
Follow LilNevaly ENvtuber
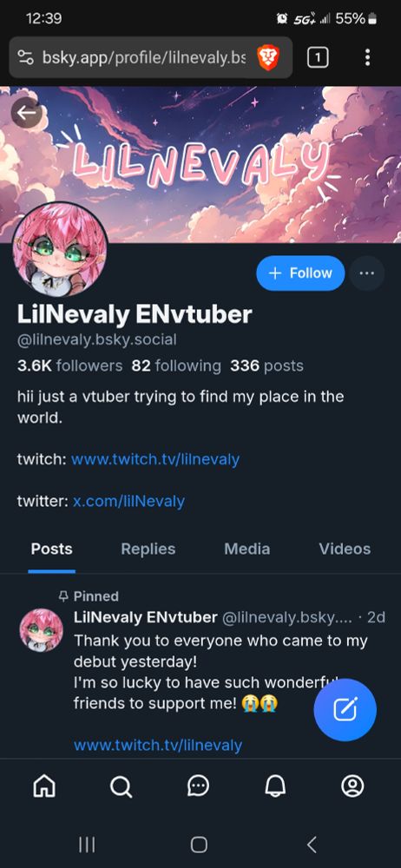pos(300,273)
